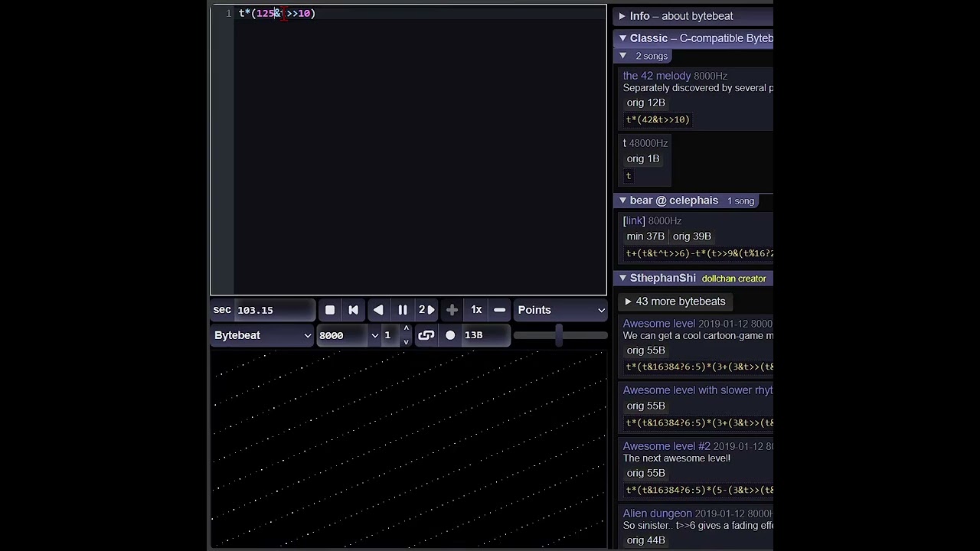Click orig 12B size label
Image resolution: width=980 pixels, height=551 pixels.
click(646, 103)
